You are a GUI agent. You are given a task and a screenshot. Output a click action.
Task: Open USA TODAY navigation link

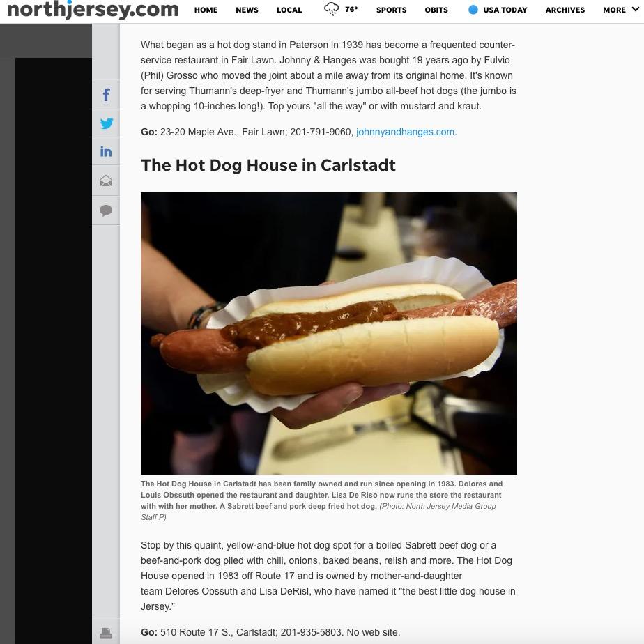pyautogui.click(x=505, y=10)
